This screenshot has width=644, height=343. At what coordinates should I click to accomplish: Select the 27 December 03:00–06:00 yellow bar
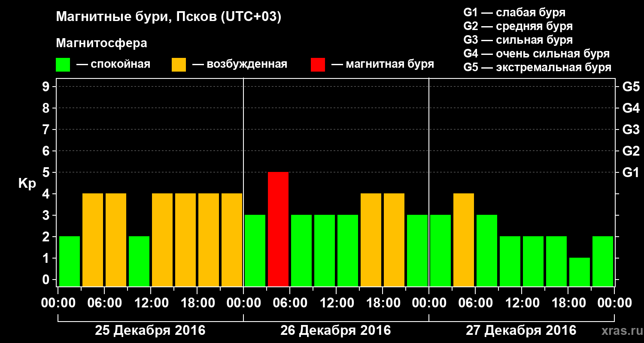tap(464, 240)
